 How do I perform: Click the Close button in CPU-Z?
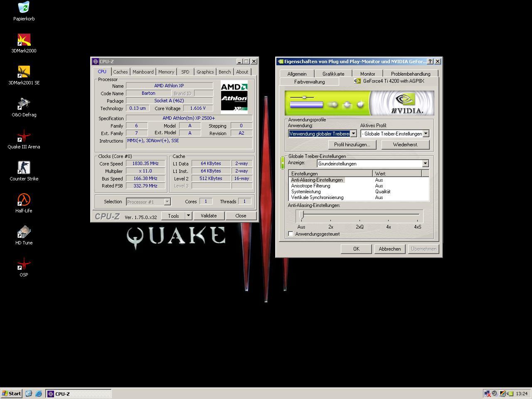tap(241, 216)
